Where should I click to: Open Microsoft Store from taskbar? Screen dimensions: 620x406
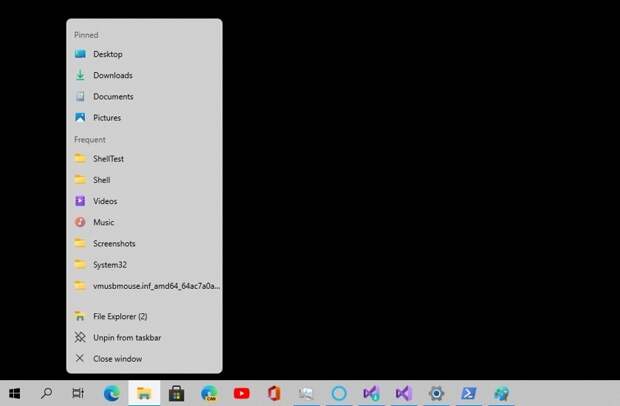176,393
